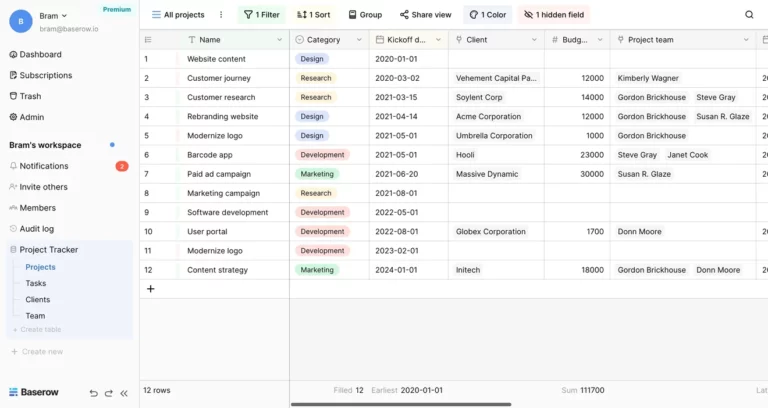768x408 pixels.
Task: Click the horizontal scrollbar at bottom
Action: point(400,404)
